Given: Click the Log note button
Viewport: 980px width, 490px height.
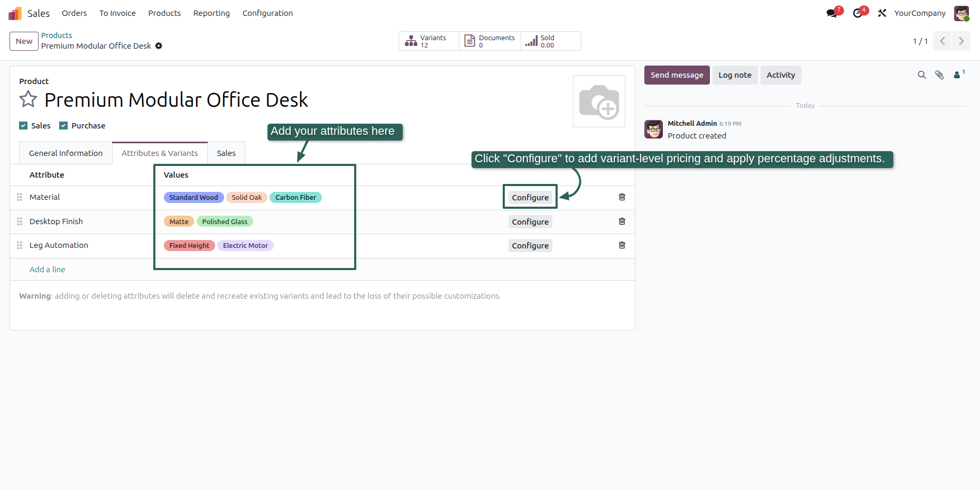Looking at the screenshot, I should point(735,75).
